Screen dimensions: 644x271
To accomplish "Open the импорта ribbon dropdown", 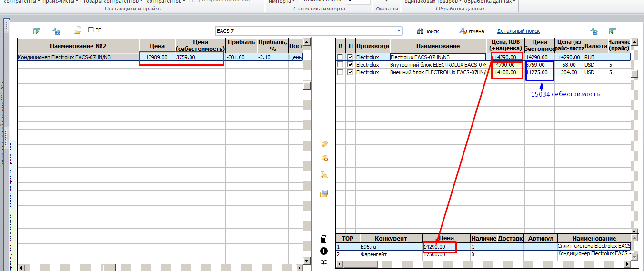I will (x=281, y=2).
